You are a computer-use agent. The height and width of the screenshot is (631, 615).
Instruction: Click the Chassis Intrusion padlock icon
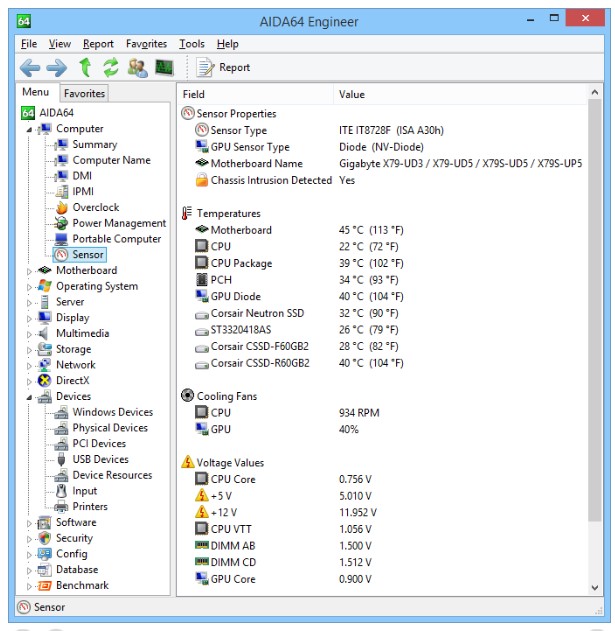[x=202, y=180]
